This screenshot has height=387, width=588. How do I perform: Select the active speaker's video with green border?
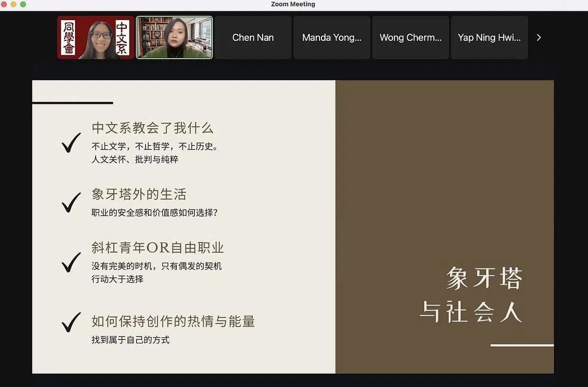(174, 37)
